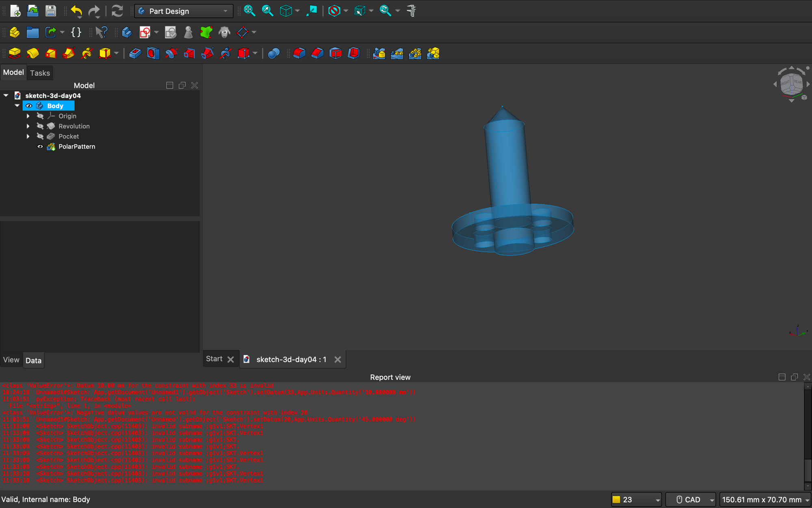Apply the Fillet dressup tool
The height and width of the screenshot is (508, 812).
click(x=299, y=53)
